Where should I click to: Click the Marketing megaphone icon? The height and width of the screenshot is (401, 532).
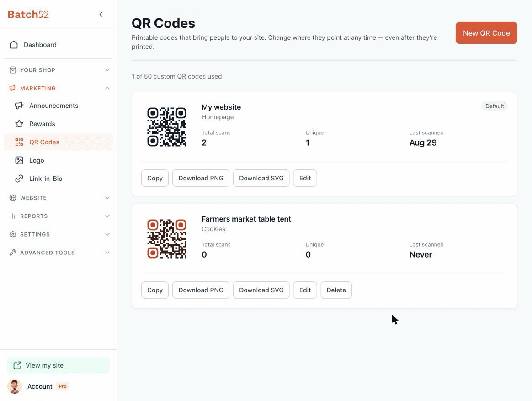[x=13, y=88]
